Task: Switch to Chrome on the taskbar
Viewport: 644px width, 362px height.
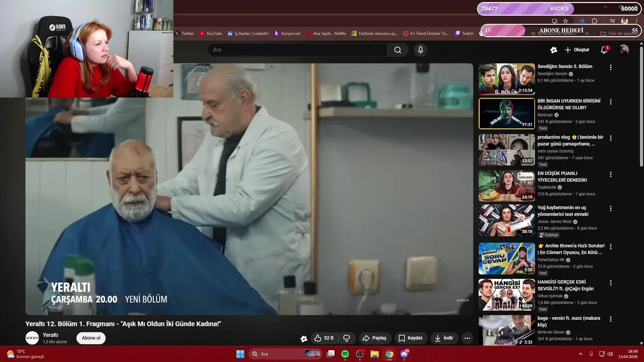Action: click(389, 354)
